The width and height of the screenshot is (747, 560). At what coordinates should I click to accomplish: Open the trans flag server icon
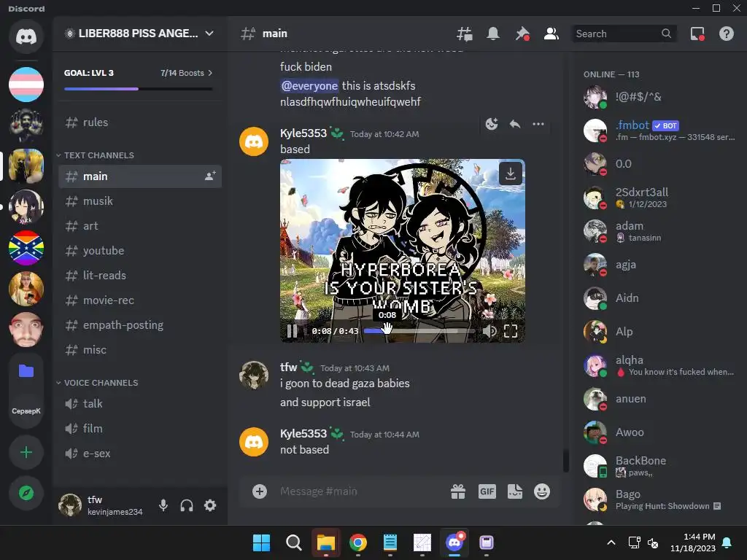(26, 85)
